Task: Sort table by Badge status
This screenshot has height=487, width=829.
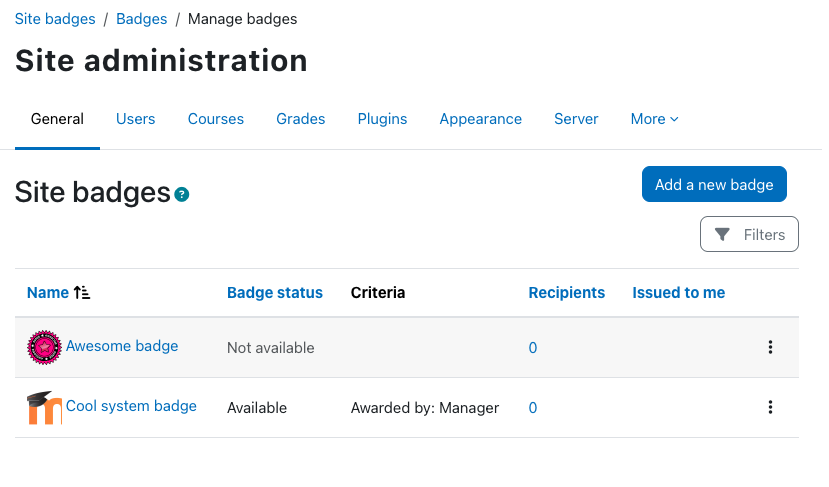Action: click(275, 293)
